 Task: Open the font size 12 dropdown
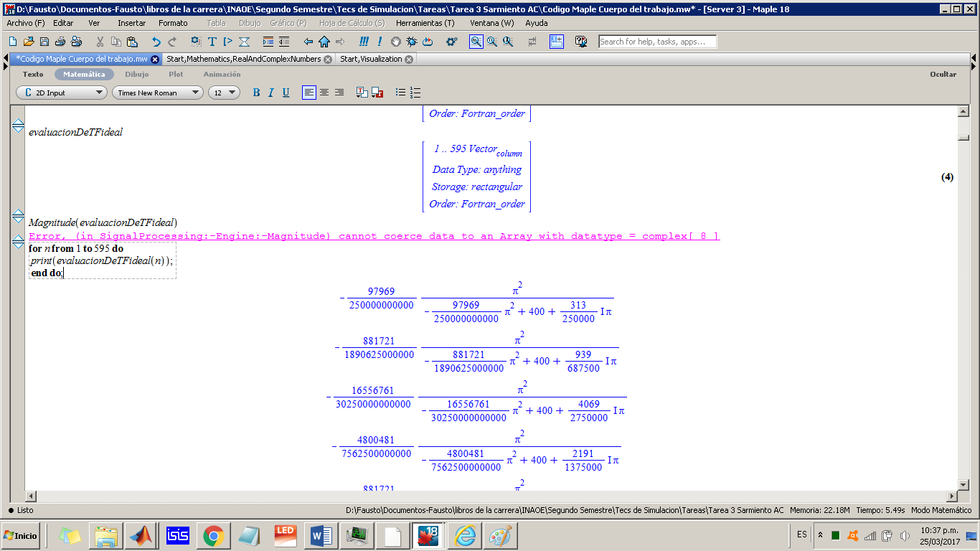click(x=225, y=93)
